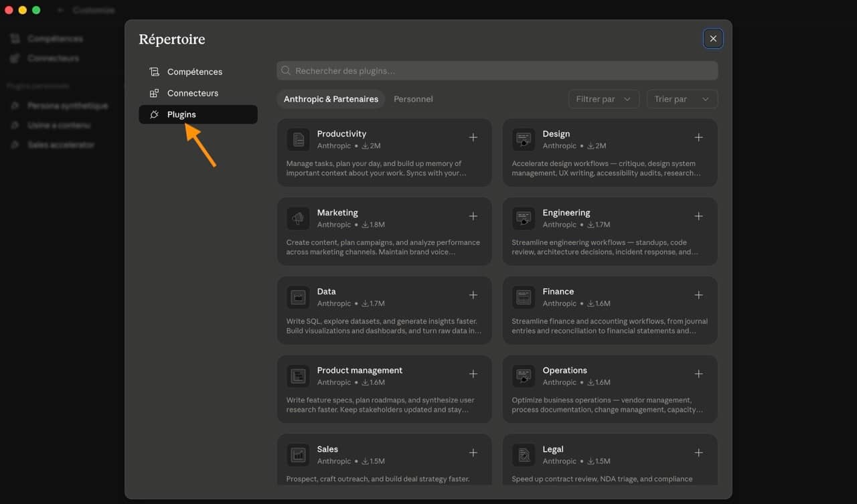
Task: Click the plus icon on Product management
Action: [473, 374]
